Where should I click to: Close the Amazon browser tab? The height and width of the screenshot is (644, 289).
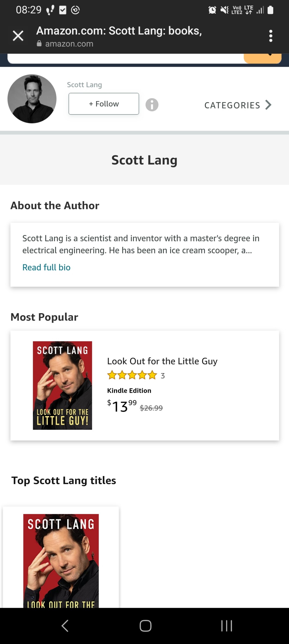click(x=18, y=36)
